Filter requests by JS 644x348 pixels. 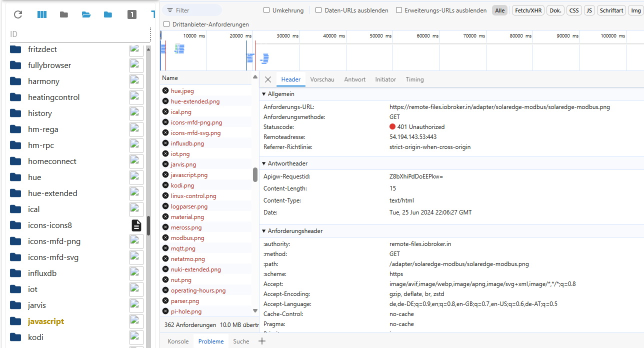(589, 10)
